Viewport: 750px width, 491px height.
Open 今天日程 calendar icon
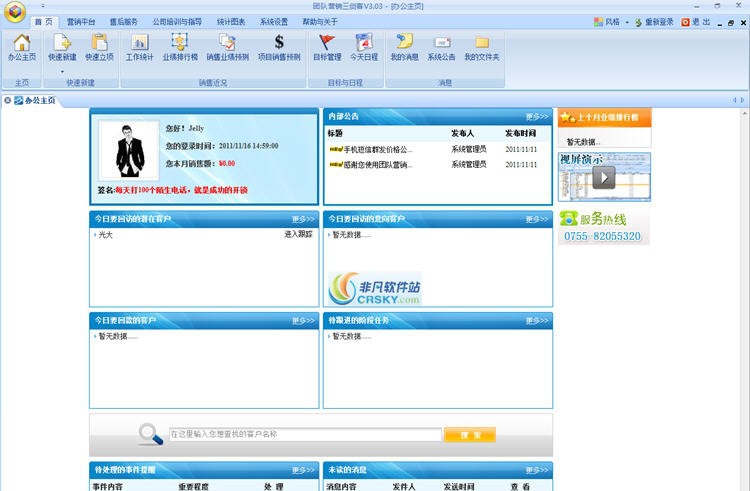364,42
